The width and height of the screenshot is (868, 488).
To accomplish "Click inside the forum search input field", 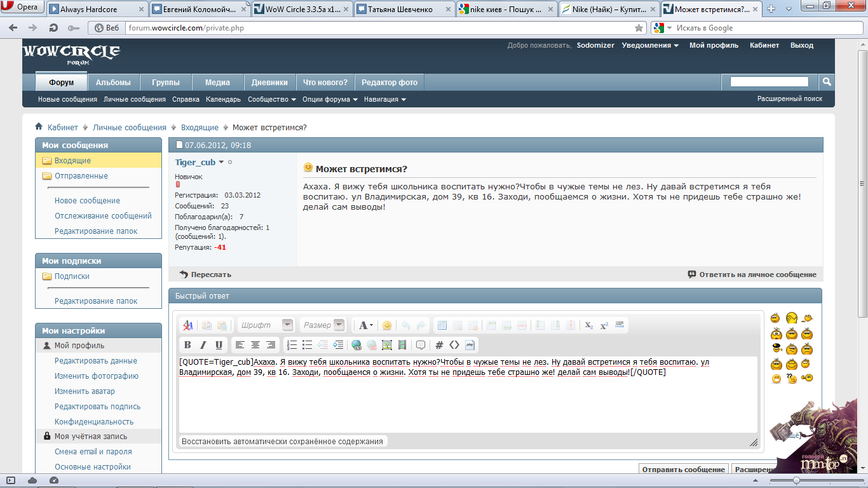I will [x=770, y=81].
